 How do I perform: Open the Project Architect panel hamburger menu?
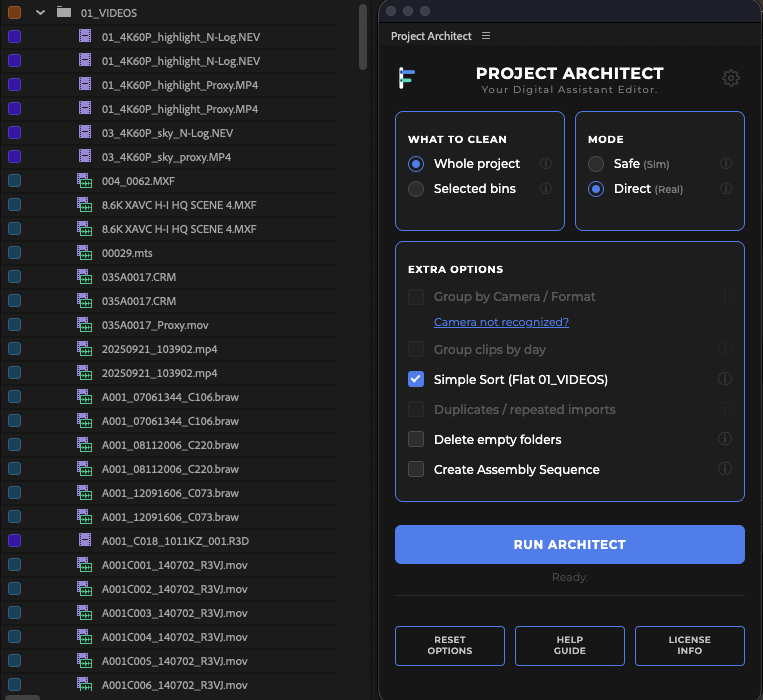click(x=486, y=36)
